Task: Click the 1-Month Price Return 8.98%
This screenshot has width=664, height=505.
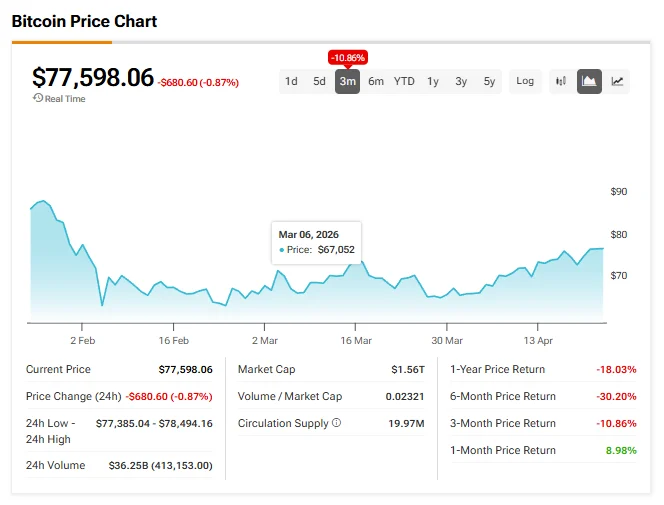Action: pos(621,450)
